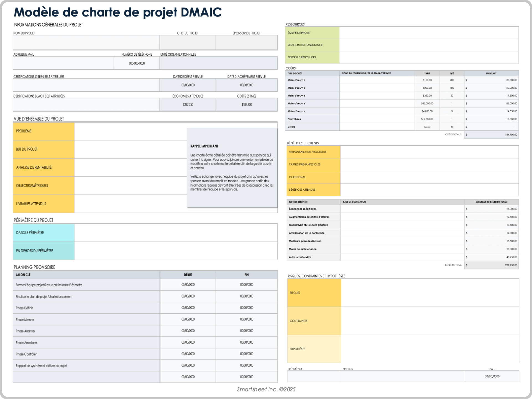The height and width of the screenshot is (399, 532).
Task: Click the Date de début prévue cell
Action: [x=188, y=85]
